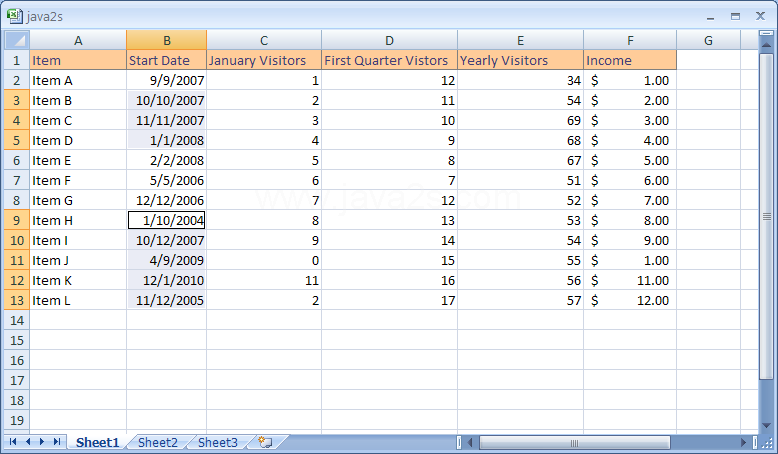Select column A header
This screenshot has width=778, height=454.
[x=78, y=40]
